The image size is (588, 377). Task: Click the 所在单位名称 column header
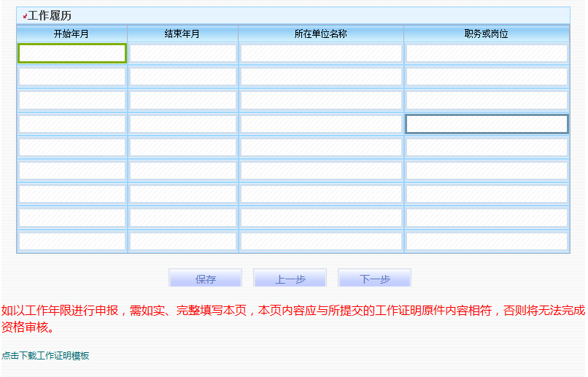click(x=321, y=34)
